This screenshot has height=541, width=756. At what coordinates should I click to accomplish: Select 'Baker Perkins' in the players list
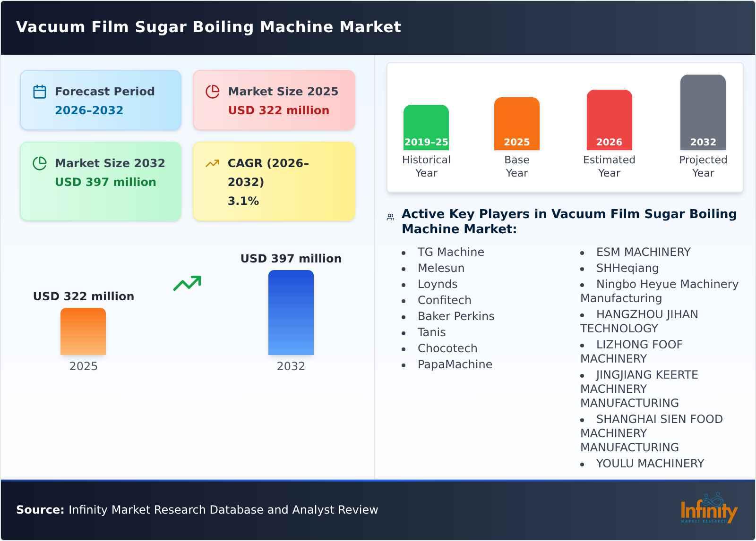point(456,316)
